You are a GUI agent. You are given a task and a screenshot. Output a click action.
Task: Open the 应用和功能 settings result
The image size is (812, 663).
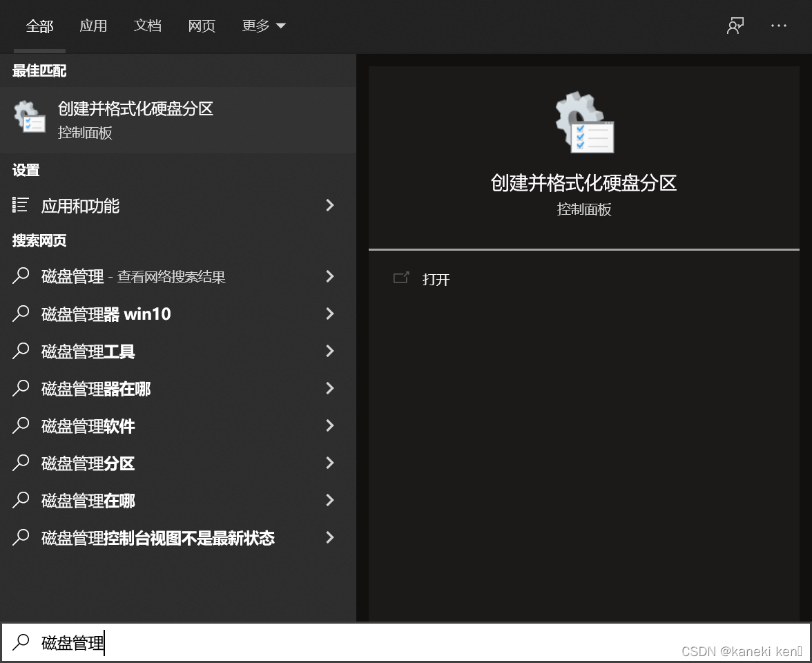pos(178,206)
